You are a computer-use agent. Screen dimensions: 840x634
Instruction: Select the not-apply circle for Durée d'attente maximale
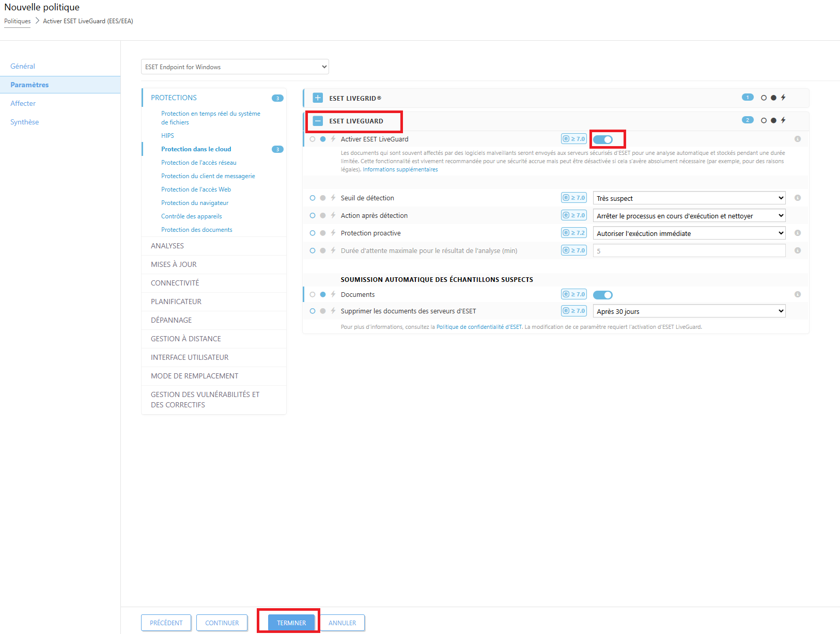[313, 250]
